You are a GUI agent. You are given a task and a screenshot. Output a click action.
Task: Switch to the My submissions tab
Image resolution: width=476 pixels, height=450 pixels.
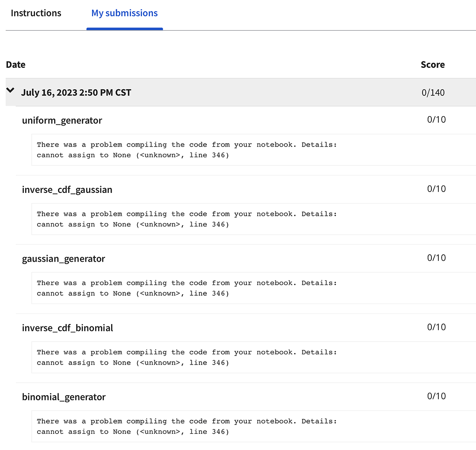[x=124, y=13]
